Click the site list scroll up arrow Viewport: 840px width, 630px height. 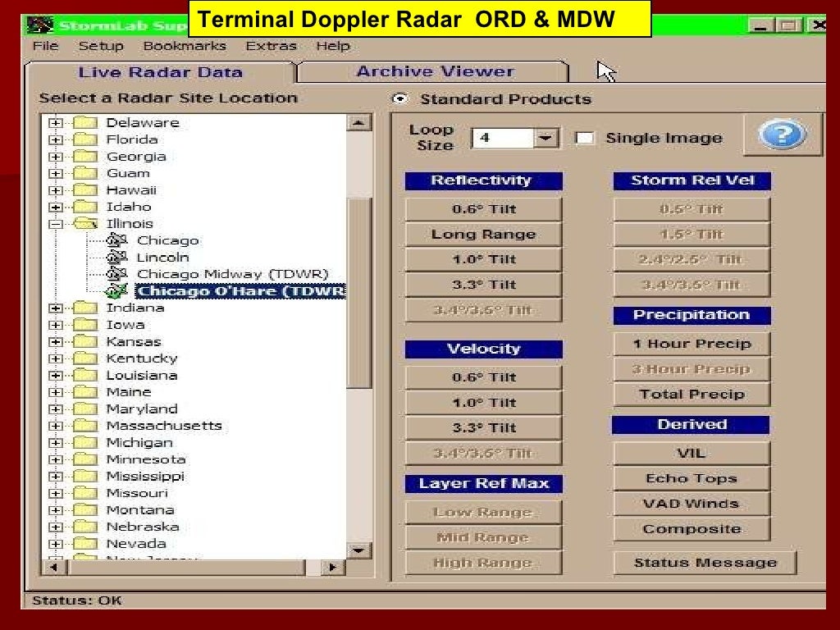(359, 123)
